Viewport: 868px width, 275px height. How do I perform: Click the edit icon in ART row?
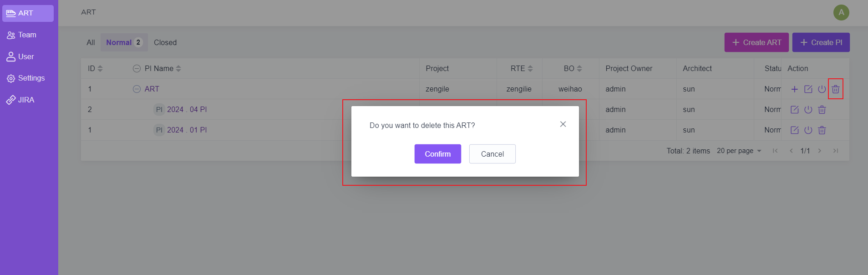tap(808, 89)
